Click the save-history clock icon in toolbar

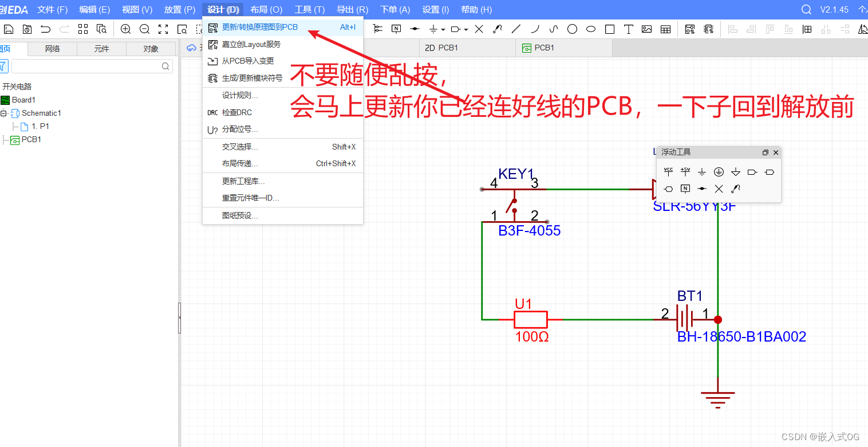[27, 29]
